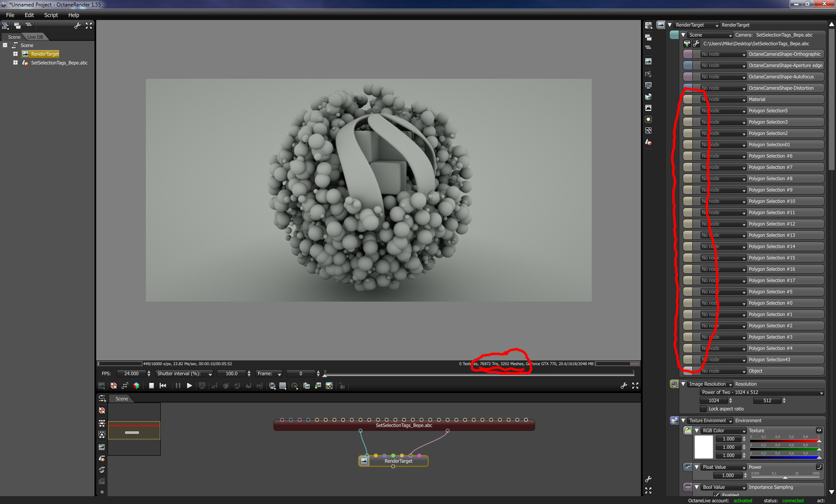Image resolution: width=836 pixels, height=504 pixels.
Task: Toggle the Lock aspect ratio checkbox
Action: 703,409
